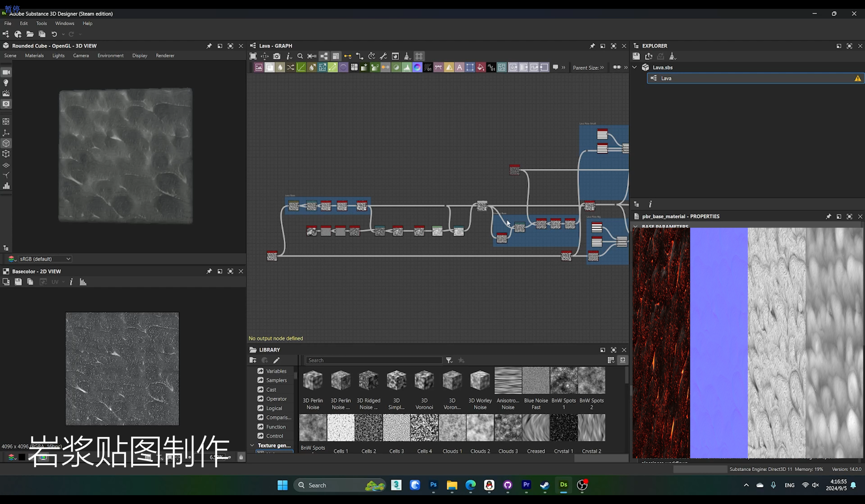This screenshot has height=504, width=865.
Task: Select the Lava graph in Explorer
Action: click(666, 78)
